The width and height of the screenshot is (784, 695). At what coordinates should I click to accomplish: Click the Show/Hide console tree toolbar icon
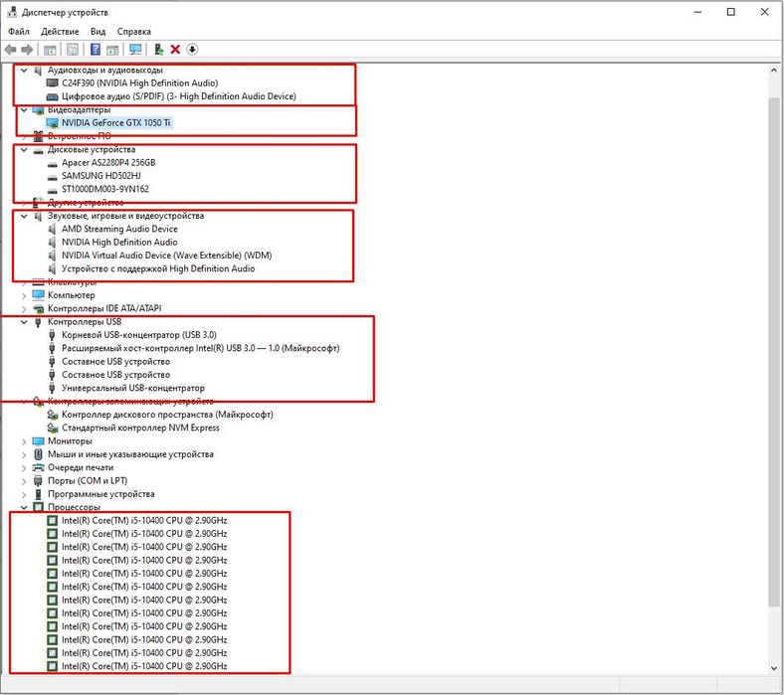50,50
